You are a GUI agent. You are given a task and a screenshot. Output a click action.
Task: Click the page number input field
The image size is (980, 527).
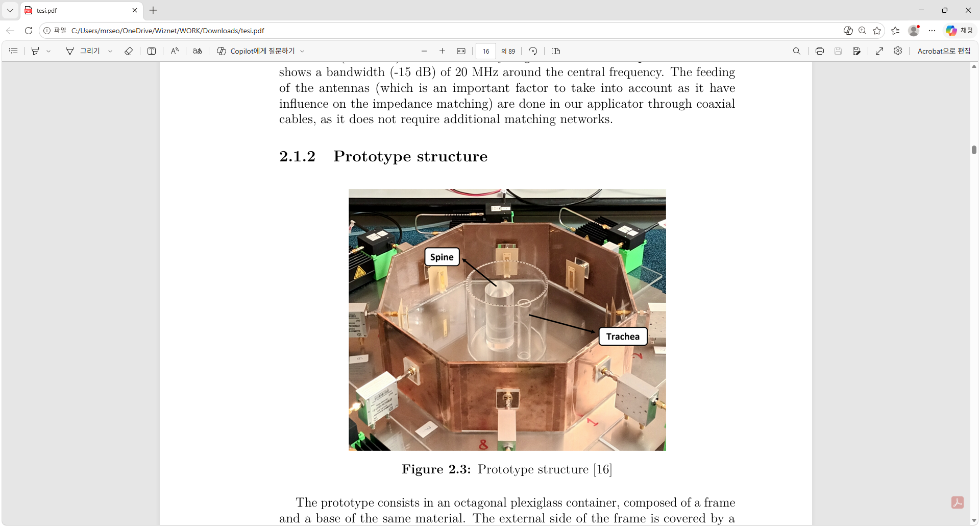[x=485, y=51]
